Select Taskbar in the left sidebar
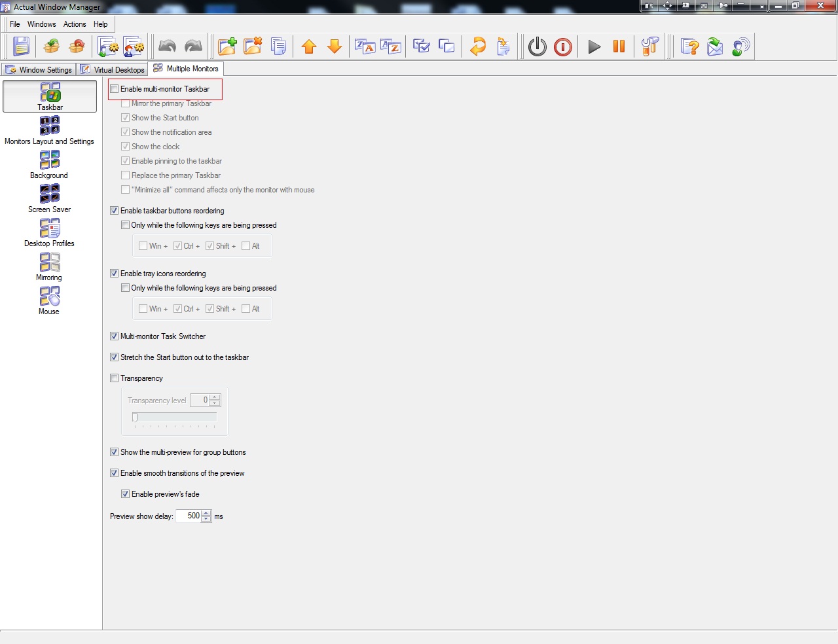The image size is (838, 644). coord(50,96)
